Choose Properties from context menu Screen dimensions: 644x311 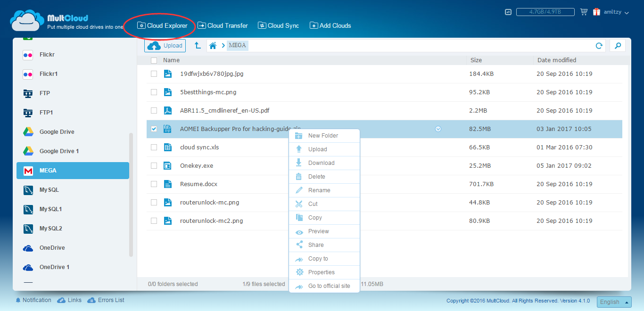(324, 272)
